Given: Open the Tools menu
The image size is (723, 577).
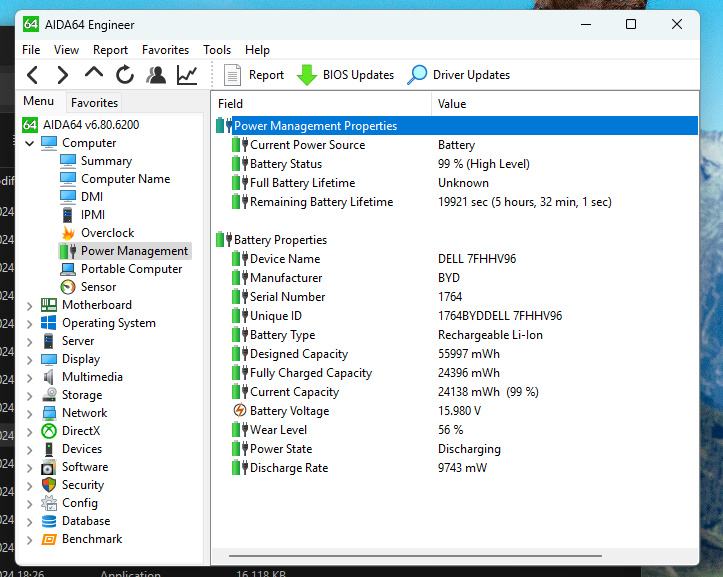Looking at the screenshot, I should [217, 50].
